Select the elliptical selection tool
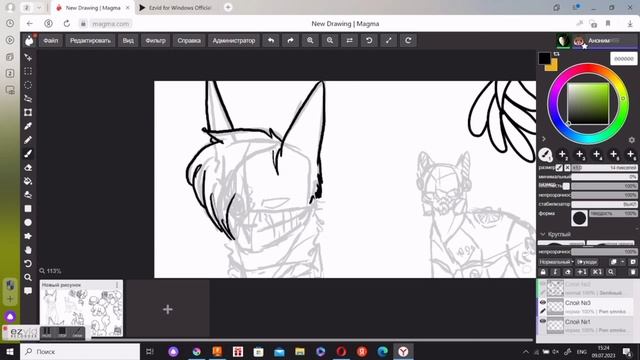Image resolution: width=640 pixels, height=360 pixels. (28, 85)
